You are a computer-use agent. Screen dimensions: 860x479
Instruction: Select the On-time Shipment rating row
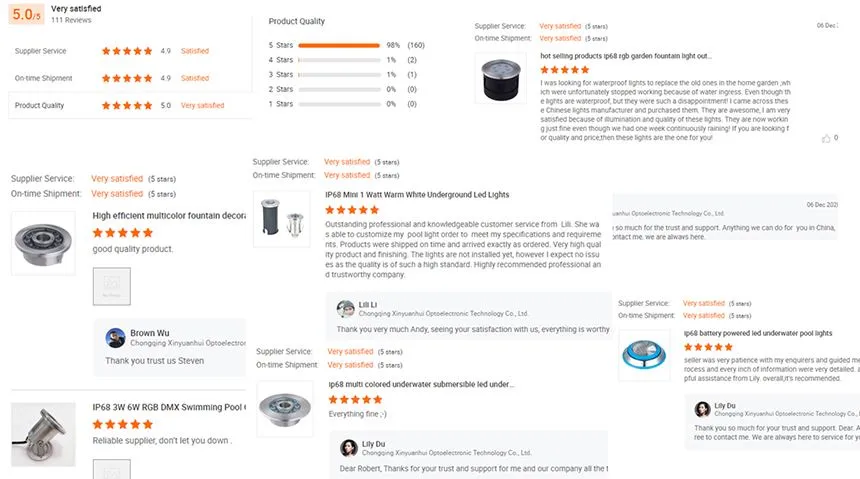pyautogui.click(x=128, y=78)
